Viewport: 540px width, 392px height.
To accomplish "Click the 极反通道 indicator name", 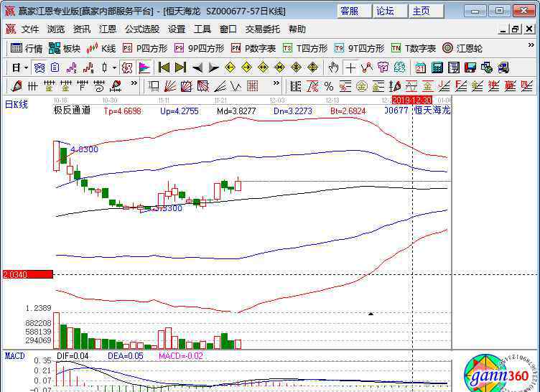I will [72, 111].
